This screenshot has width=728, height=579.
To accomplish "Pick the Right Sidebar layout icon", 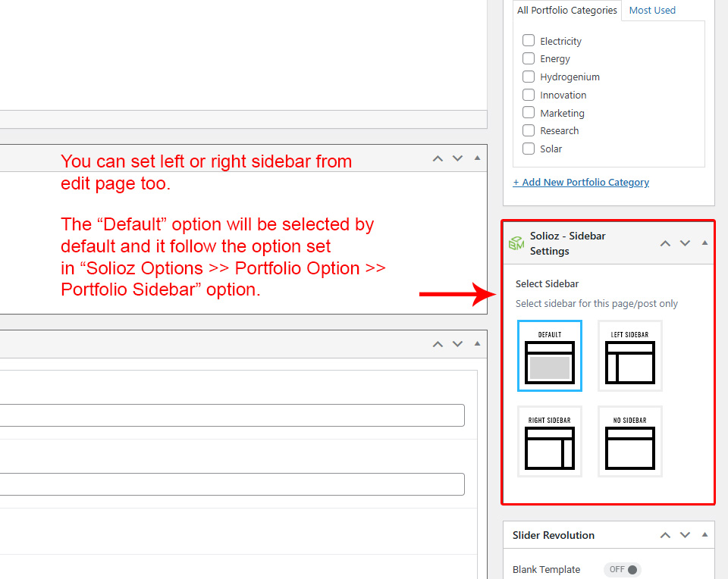I will [549, 441].
